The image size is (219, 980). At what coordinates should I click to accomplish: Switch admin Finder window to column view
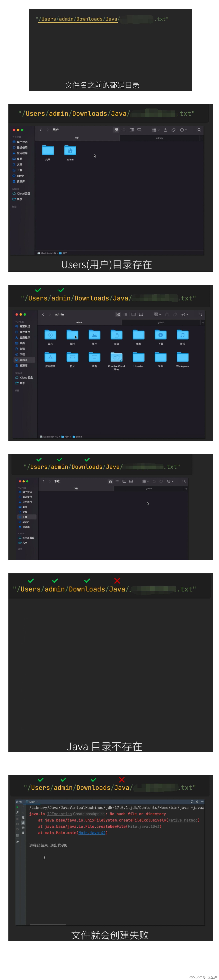click(133, 314)
